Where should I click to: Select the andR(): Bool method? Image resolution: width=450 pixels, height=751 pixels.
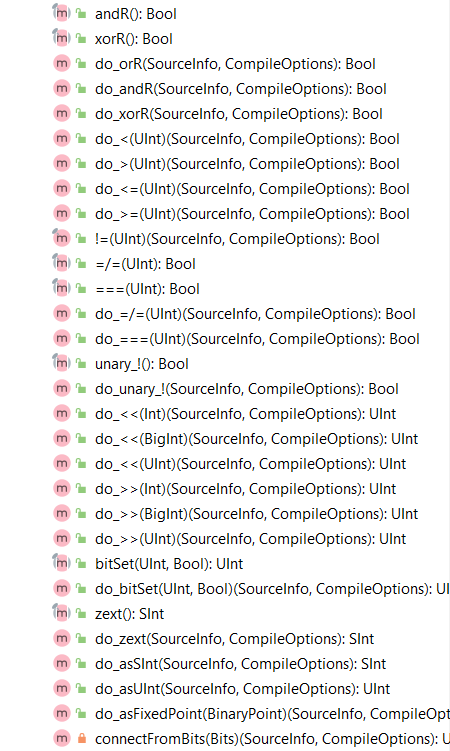(x=135, y=14)
